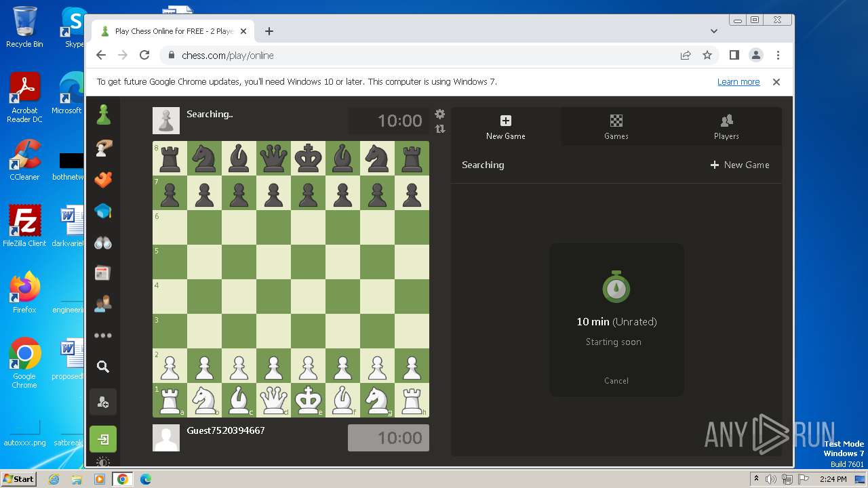Click the green stopwatch timer icon
The height and width of the screenshot is (488, 868).
(616, 287)
